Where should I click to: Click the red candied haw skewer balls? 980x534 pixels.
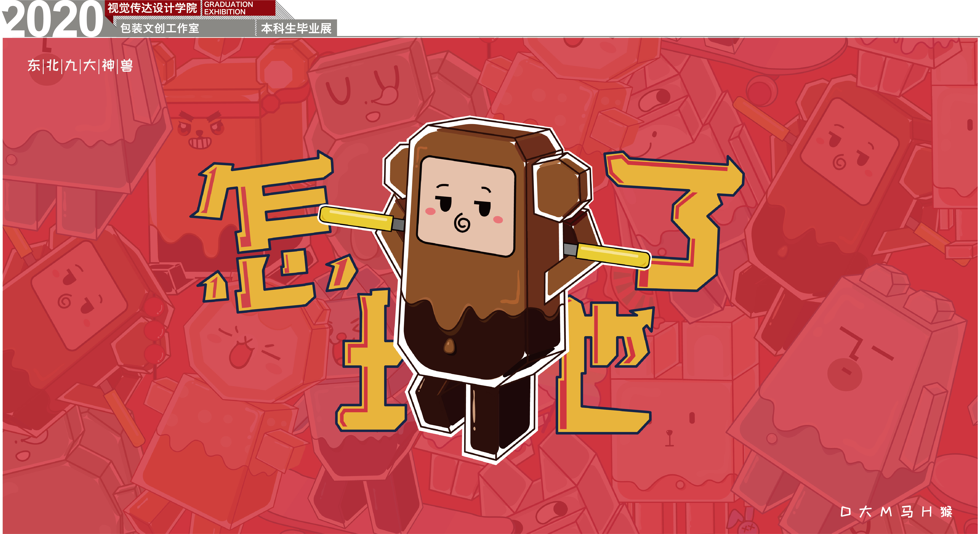tap(154, 331)
